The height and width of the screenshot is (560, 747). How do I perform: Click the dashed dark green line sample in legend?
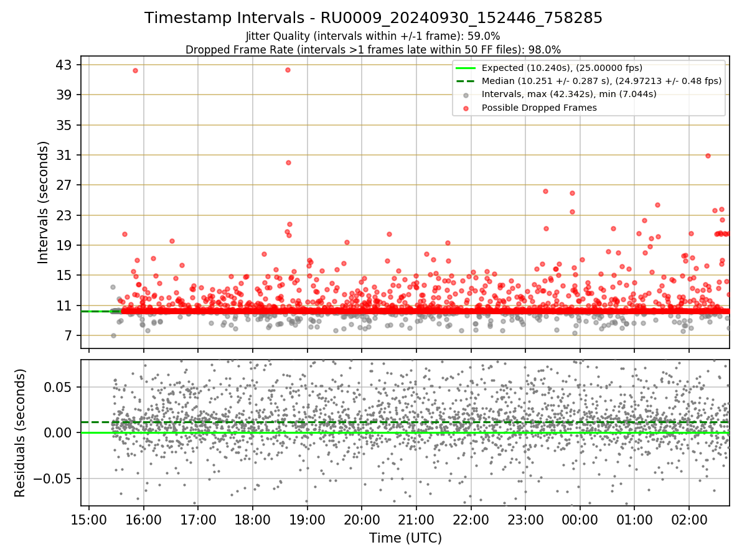click(466, 81)
